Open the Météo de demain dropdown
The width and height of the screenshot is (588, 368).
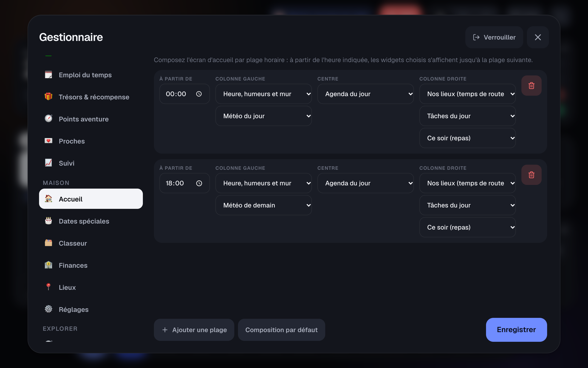(x=263, y=205)
